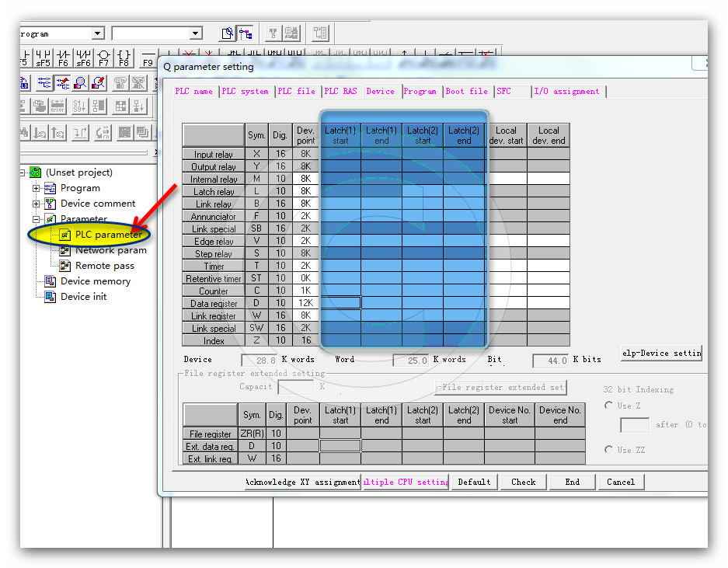This screenshot has width=728, height=568.
Task: Click the F8 application instruction brackets button
Action: (x=124, y=58)
